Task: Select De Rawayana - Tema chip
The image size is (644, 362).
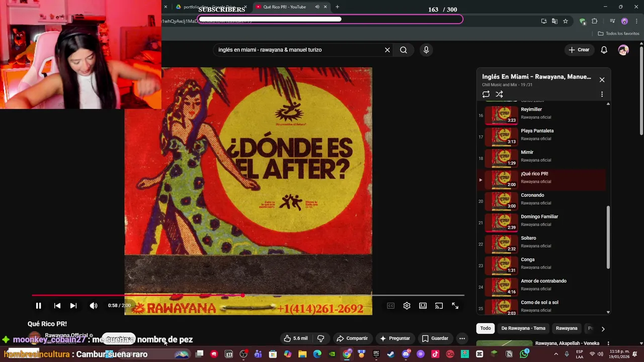Action: (523, 328)
